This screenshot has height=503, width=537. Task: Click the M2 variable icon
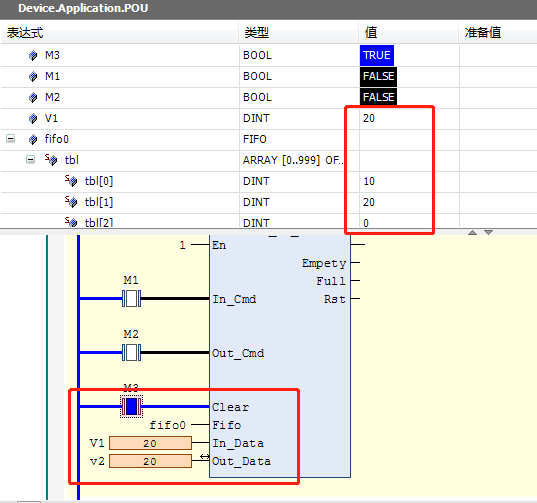coord(33,98)
